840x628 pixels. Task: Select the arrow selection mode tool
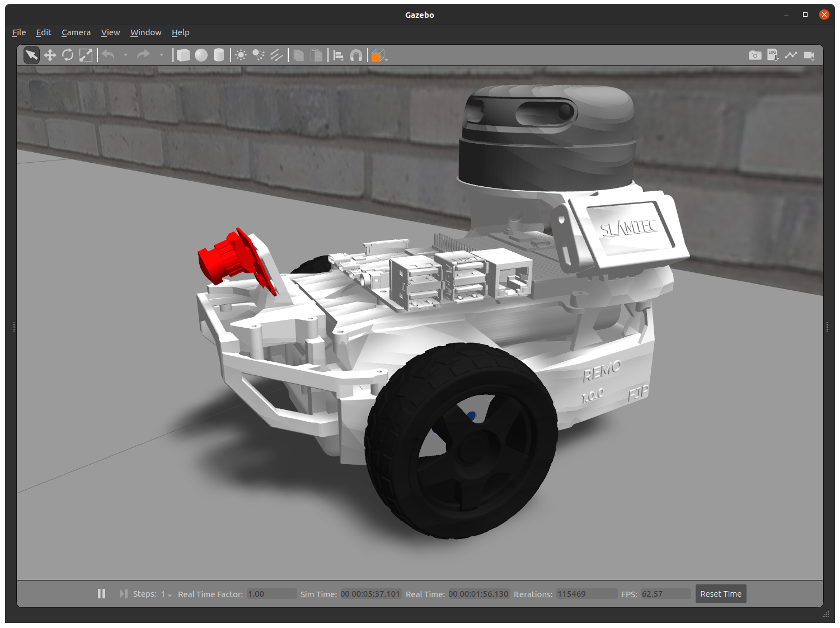click(x=31, y=55)
